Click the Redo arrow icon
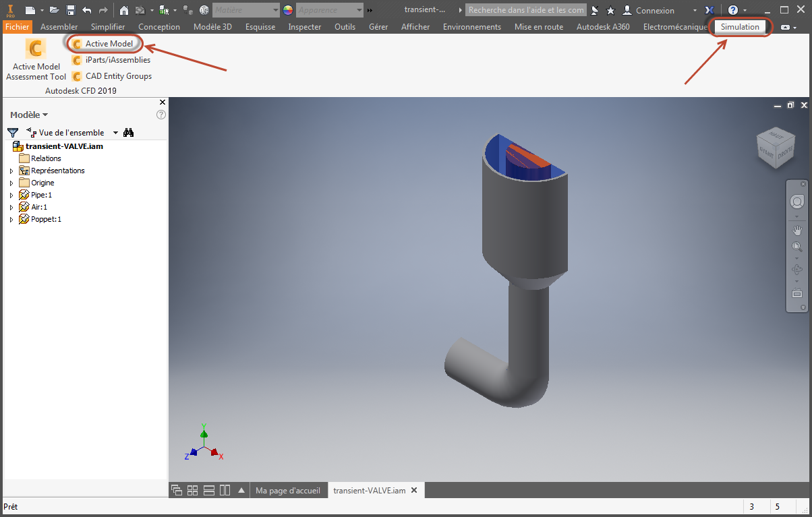812x517 pixels. [x=103, y=10]
